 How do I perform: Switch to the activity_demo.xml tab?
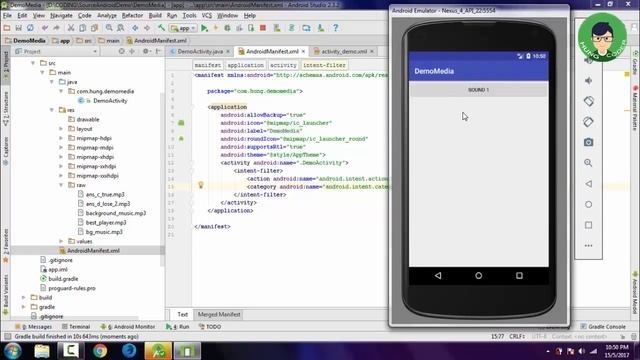pyautogui.click(x=344, y=51)
